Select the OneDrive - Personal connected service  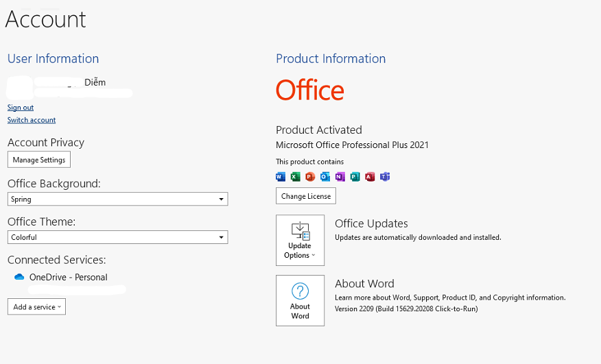coord(68,277)
